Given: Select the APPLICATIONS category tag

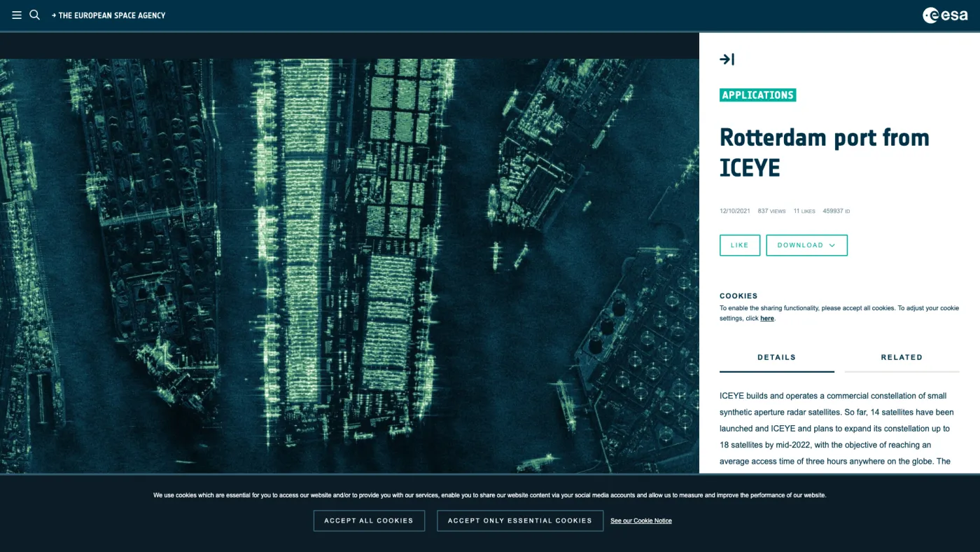Looking at the screenshot, I should click(757, 95).
